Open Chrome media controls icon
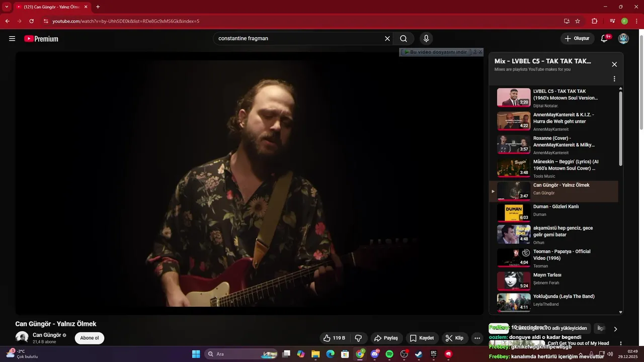644x362 pixels. [x=612, y=21]
